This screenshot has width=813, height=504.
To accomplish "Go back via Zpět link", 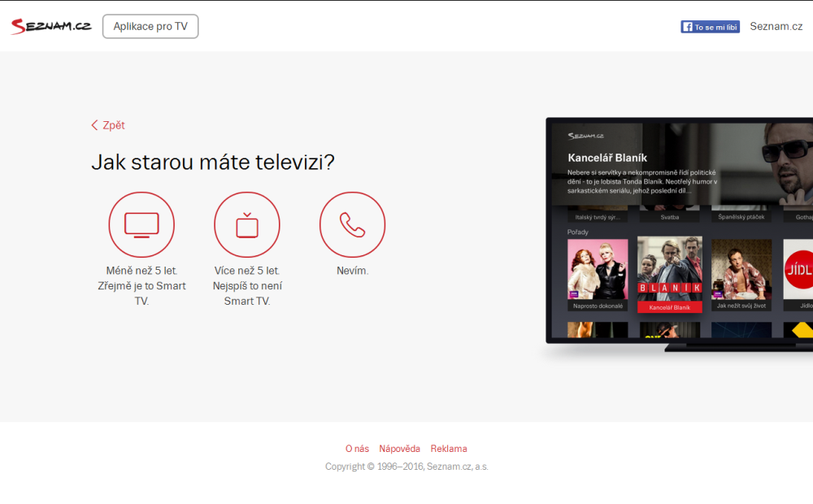I will coord(114,125).
